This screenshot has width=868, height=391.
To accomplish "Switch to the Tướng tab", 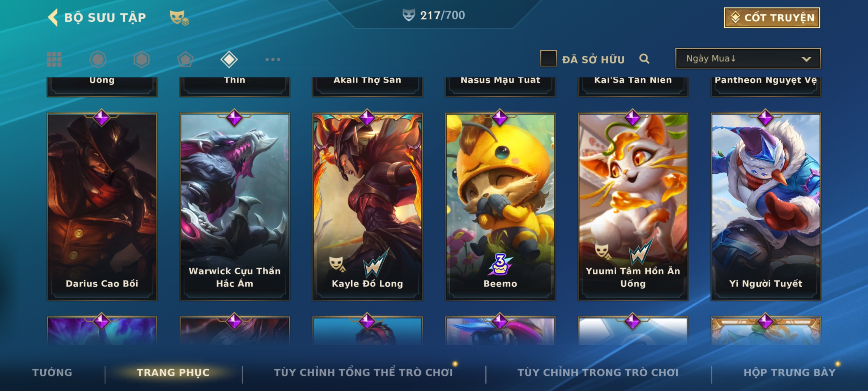I will 52,373.
